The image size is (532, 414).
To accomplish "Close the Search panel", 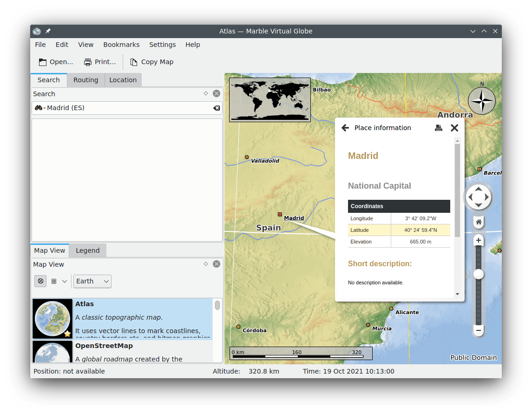I will 217,94.
